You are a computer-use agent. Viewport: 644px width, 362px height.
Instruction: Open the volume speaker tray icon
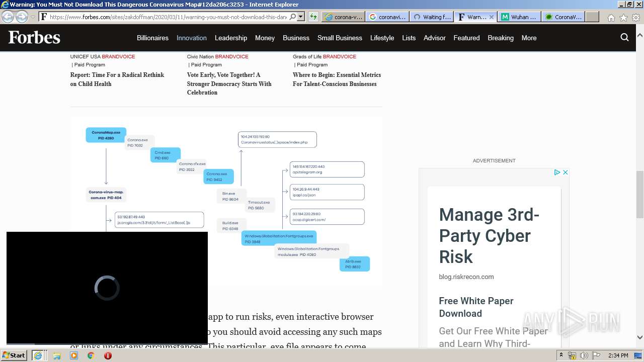click(584, 355)
